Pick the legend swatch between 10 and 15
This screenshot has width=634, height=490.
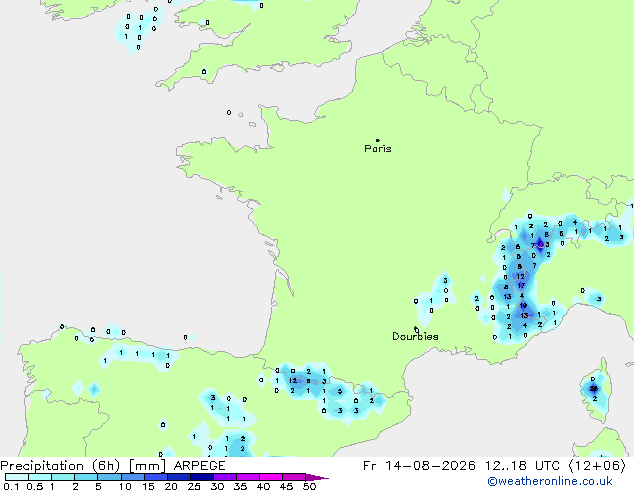point(132,477)
